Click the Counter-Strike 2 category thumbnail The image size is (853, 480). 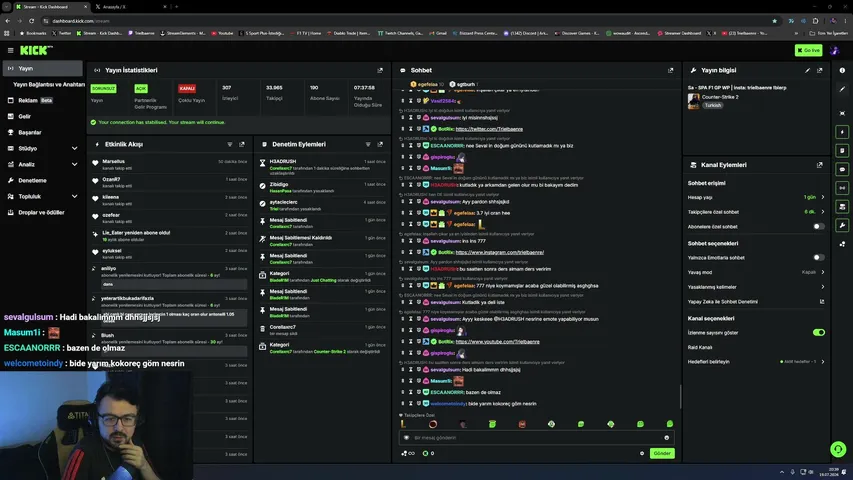tap(694, 101)
